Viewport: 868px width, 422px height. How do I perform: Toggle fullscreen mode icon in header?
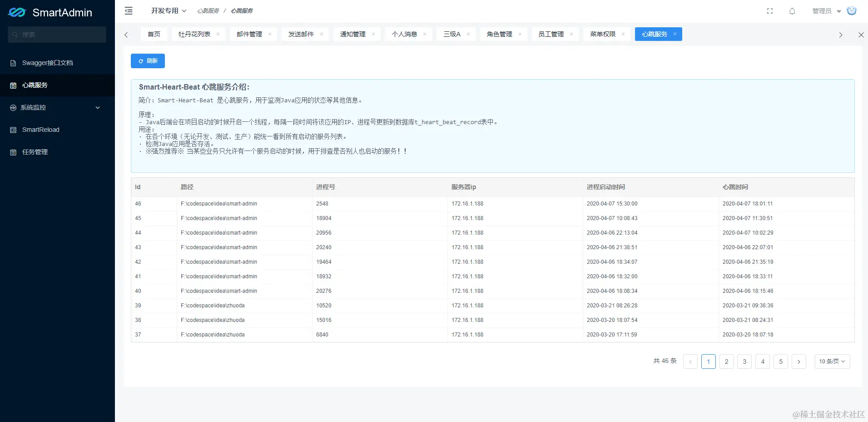[770, 11]
